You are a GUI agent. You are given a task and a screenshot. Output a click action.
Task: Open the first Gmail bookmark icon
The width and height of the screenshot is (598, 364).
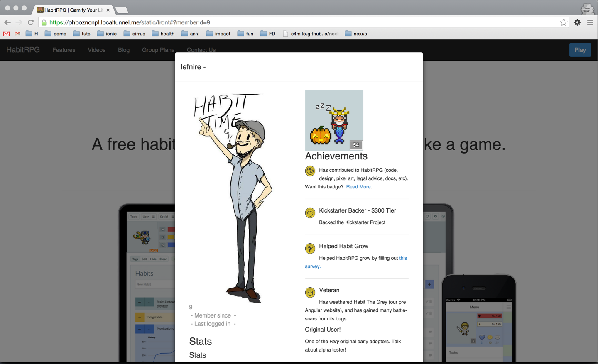coord(6,34)
